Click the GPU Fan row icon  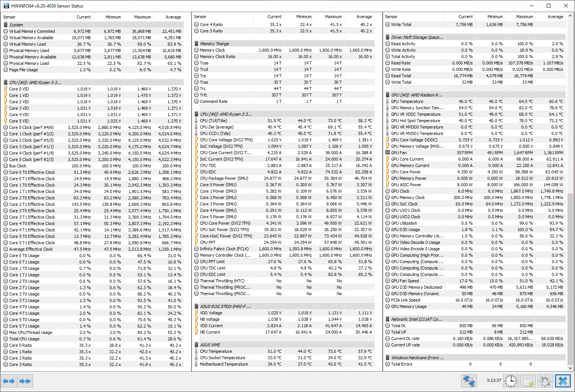tap(388, 153)
